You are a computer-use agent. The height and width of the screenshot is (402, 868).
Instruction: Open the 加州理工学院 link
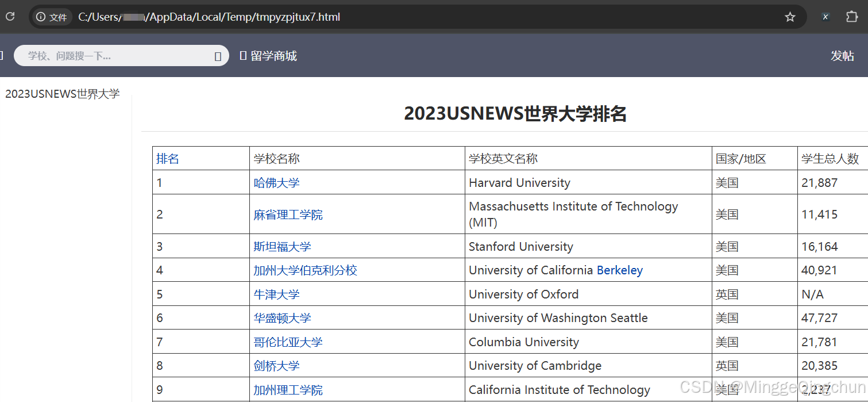click(288, 390)
